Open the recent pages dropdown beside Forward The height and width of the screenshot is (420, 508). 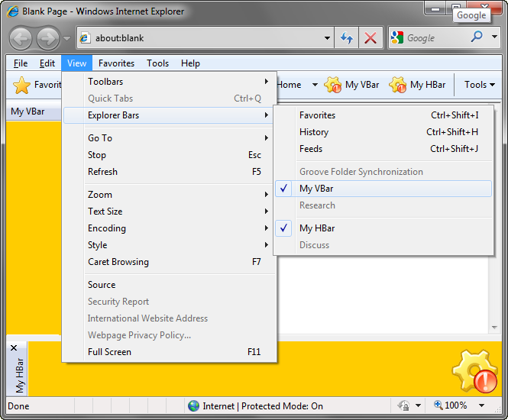(66, 38)
